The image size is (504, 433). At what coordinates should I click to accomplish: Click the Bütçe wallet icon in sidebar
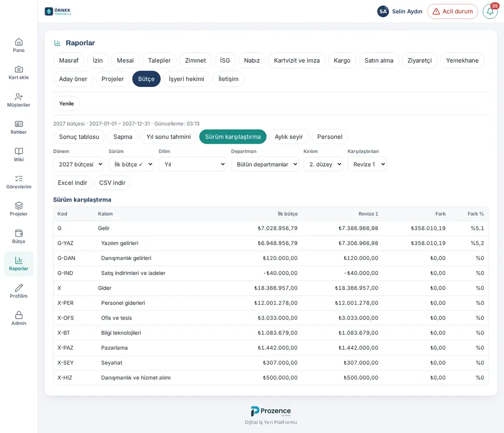pos(19,233)
